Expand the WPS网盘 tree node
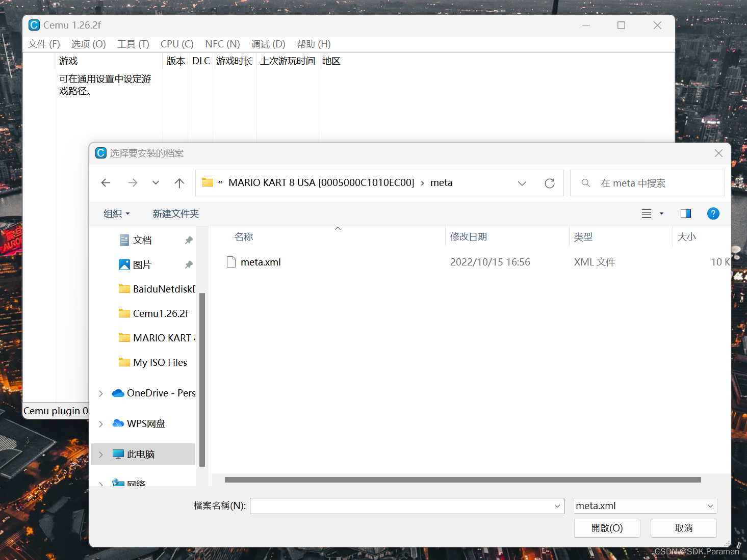The image size is (747, 560). click(101, 424)
